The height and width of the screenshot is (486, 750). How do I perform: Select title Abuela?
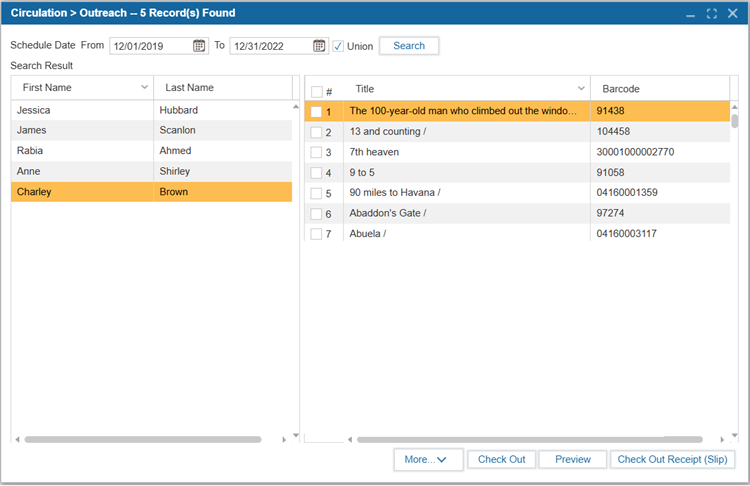coord(467,233)
